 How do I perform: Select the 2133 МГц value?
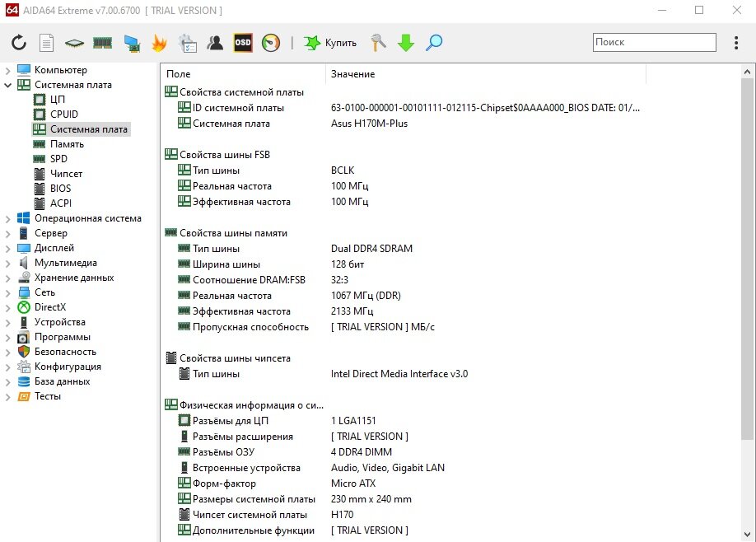(x=352, y=311)
